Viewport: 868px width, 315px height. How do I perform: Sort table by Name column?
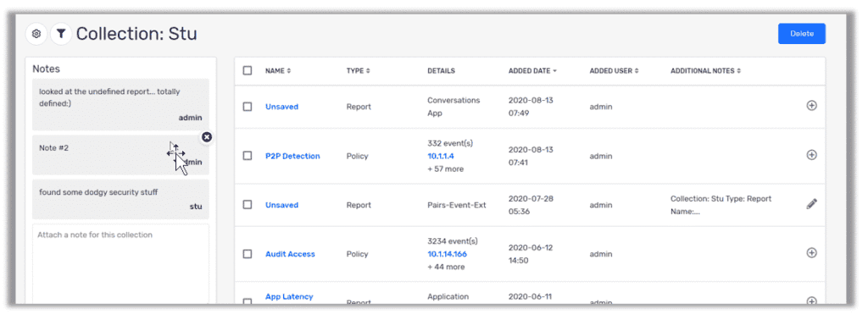click(278, 71)
